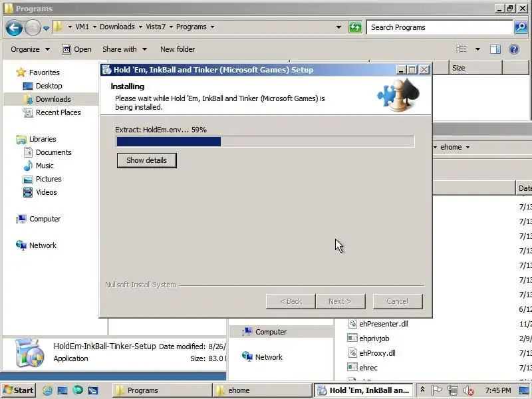
Task: Click the 7:45 PM clock
Action: point(498,390)
